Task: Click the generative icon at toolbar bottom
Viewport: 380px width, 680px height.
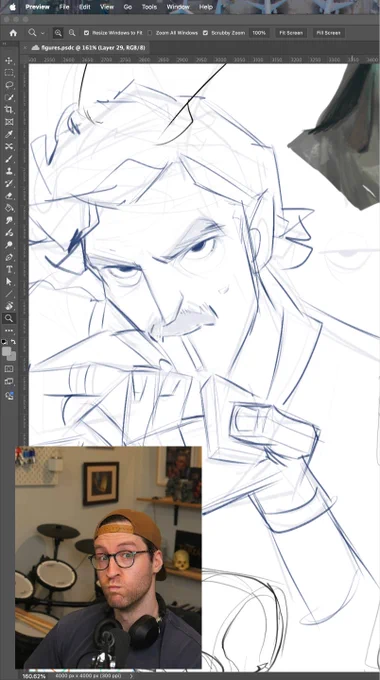Action: click(x=9, y=395)
